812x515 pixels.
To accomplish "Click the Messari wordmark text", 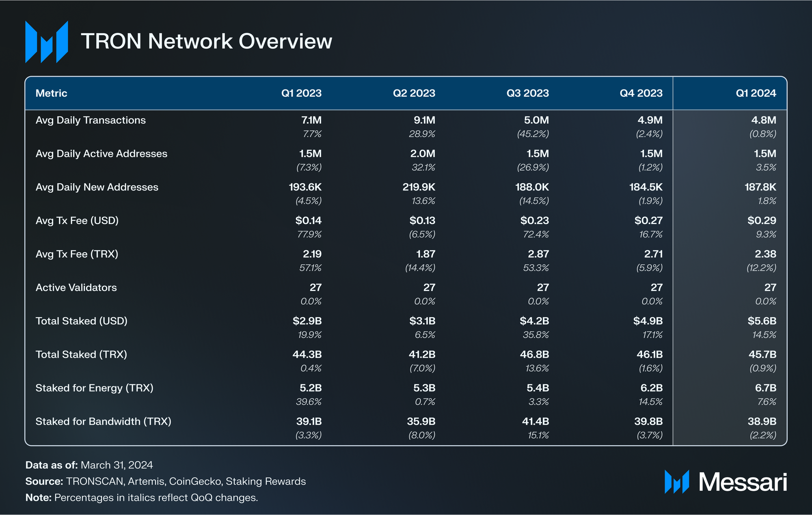I will 743,482.
